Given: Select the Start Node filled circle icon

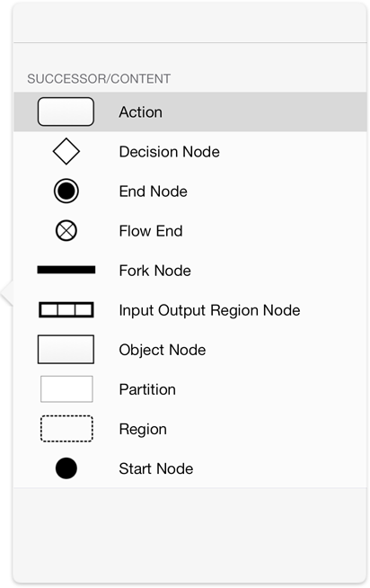Looking at the screenshot, I should (66, 468).
